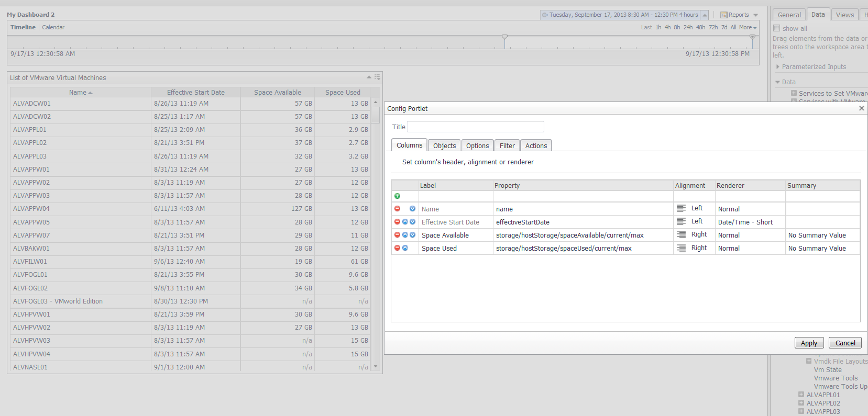
Task: Click the VM list scrollbar thumb
Action: [x=375, y=115]
